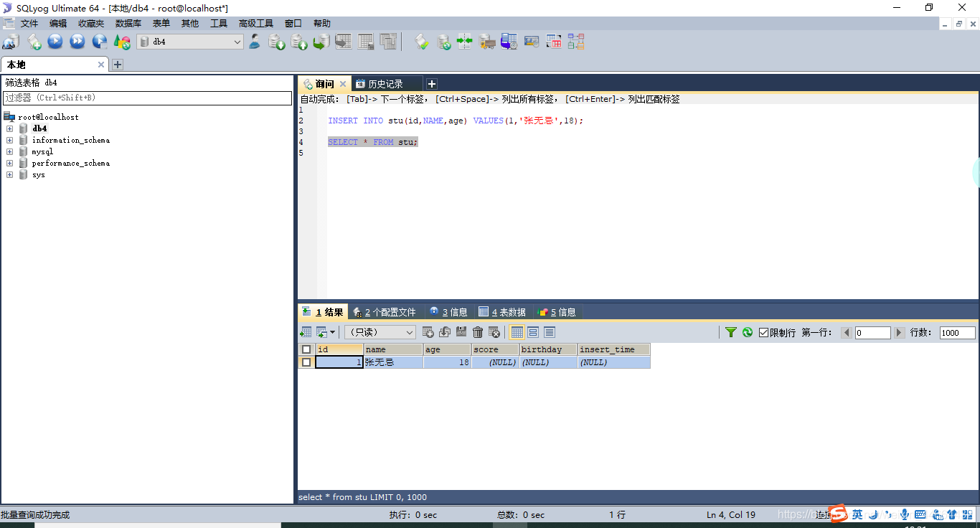Check the select-all checkbox in grid header

306,349
